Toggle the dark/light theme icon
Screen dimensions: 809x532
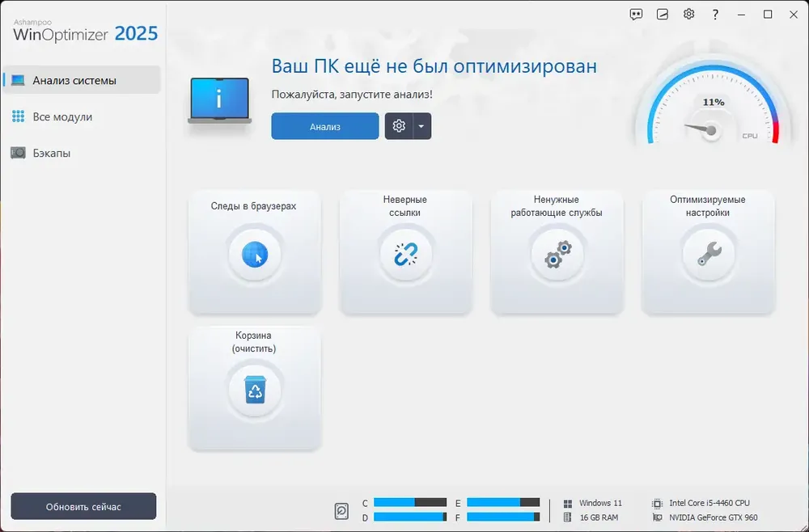[663, 15]
